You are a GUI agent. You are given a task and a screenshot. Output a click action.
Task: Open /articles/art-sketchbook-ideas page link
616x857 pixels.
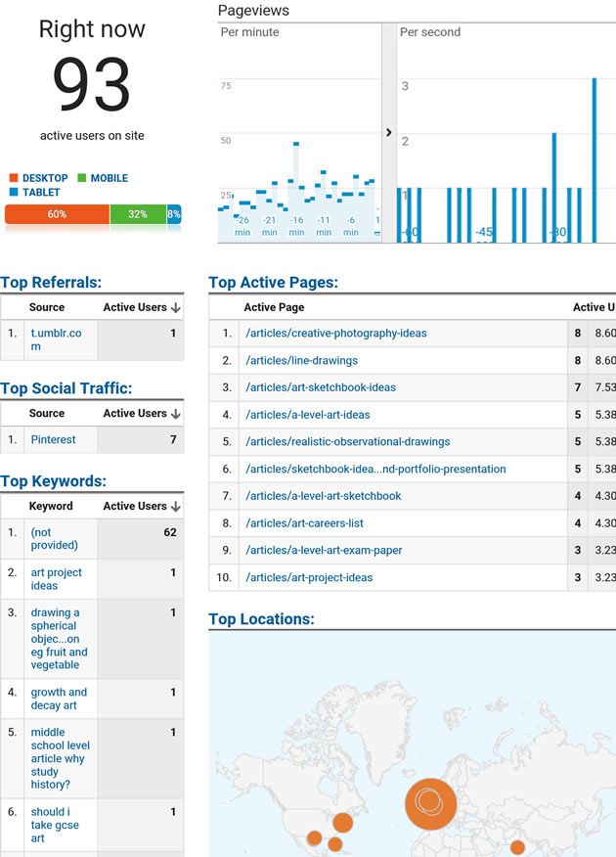coord(321,387)
